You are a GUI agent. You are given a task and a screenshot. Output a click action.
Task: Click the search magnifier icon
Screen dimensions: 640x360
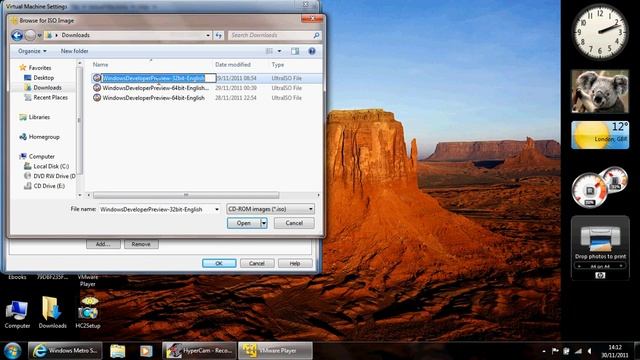316,36
